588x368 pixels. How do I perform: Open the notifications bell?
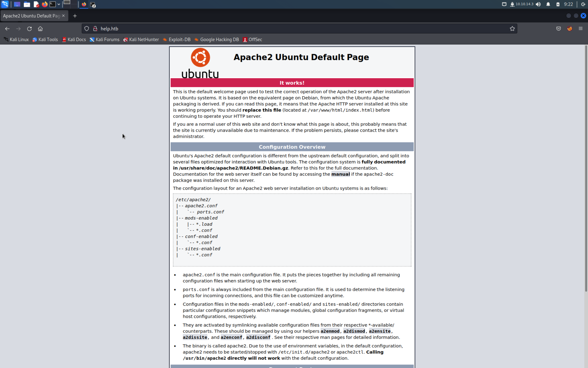click(x=548, y=4)
